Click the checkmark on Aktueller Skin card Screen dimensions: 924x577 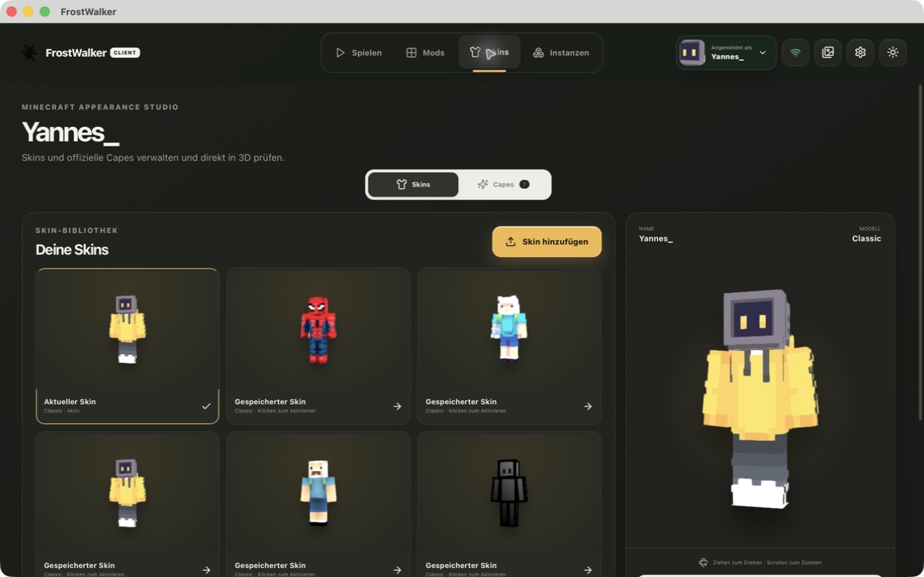[206, 406]
